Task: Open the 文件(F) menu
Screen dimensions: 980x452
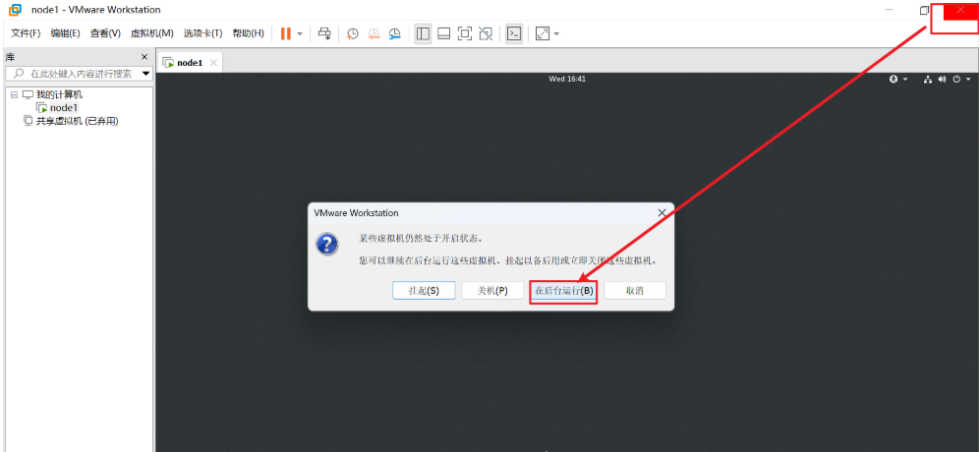Action: [x=26, y=33]
